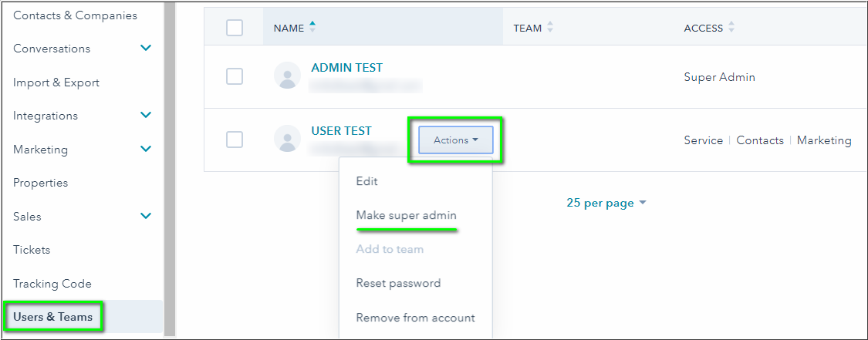
Task: Open the ADMIN TEST user link
Action: [x=346, y=68]
